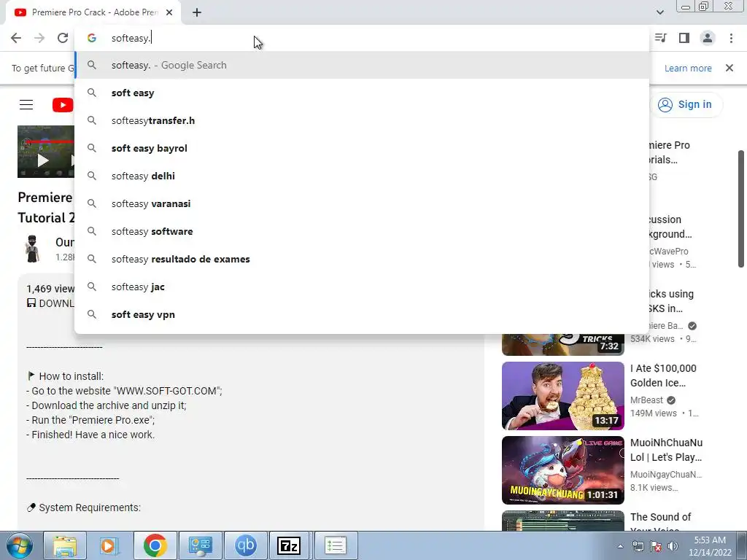Close the Premiere Pro Crack tab
This screenshot has height=560, width=747.
pyautogui.click(x=169, y=13)
